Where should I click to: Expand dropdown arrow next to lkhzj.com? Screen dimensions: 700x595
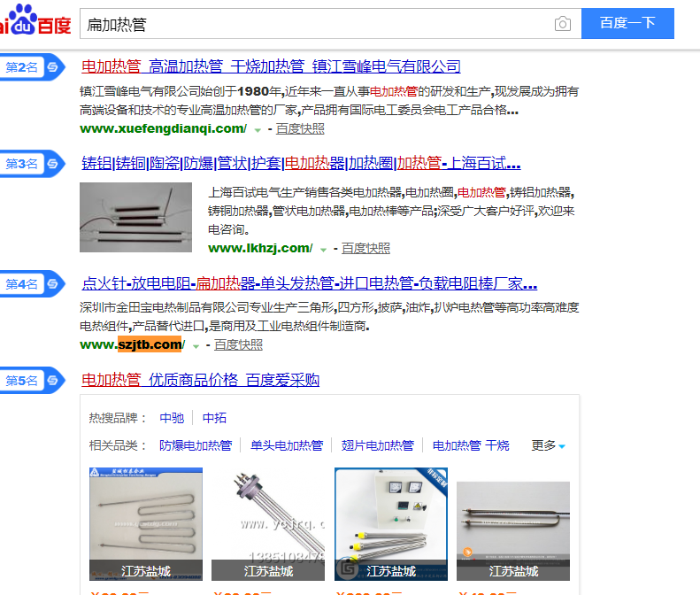[x=324, y=250]
